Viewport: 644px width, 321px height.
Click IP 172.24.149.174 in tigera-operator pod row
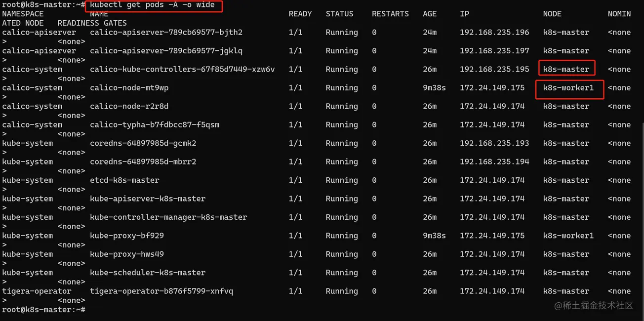pyautogui.click(x=492, y=291)
